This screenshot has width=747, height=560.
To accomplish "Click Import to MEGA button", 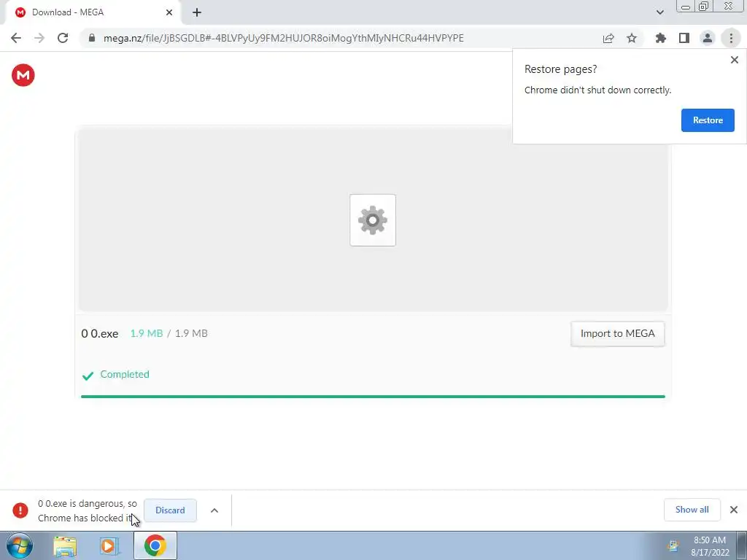I will click(617, 334).
